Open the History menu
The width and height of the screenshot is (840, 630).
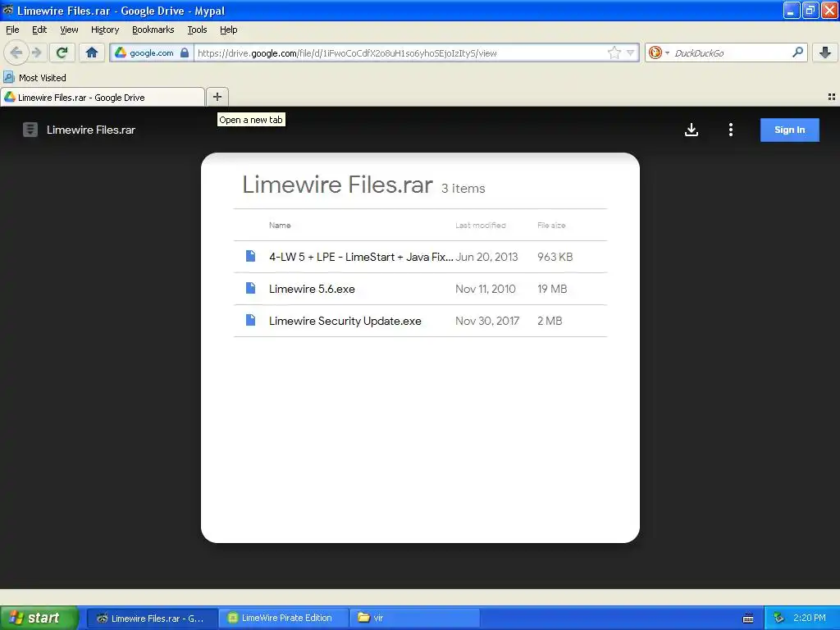pyautogui.click(x=104, y=30)
